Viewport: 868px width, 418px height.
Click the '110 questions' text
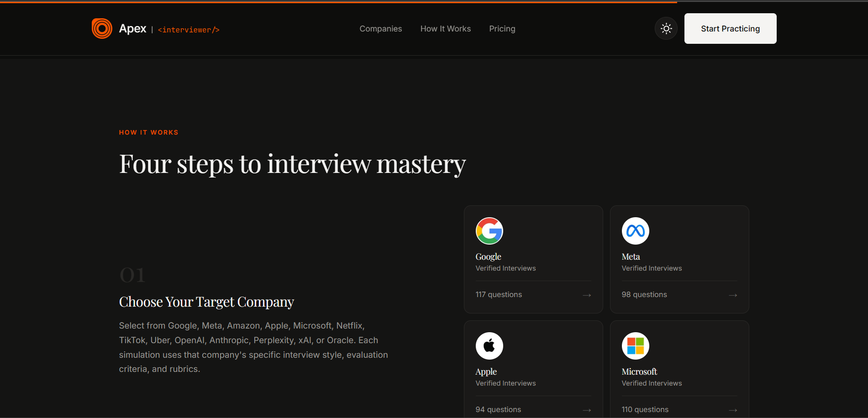coord(645,410)
